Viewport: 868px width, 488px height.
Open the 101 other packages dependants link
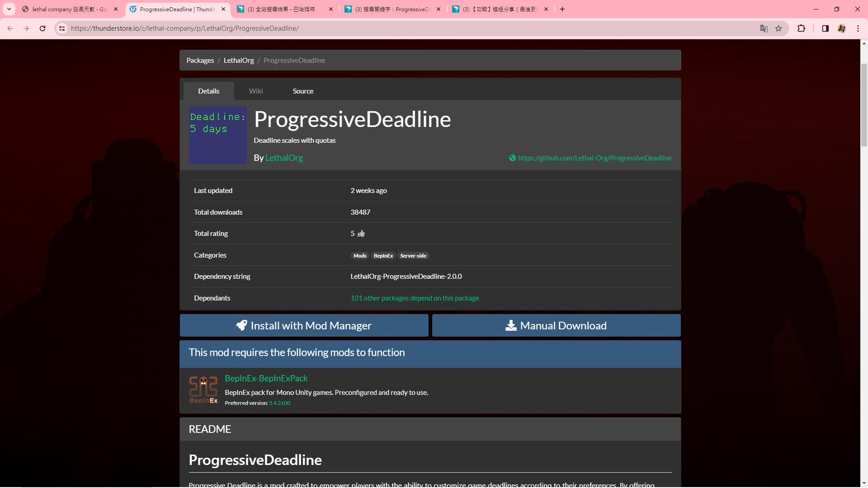click(415, 298)
